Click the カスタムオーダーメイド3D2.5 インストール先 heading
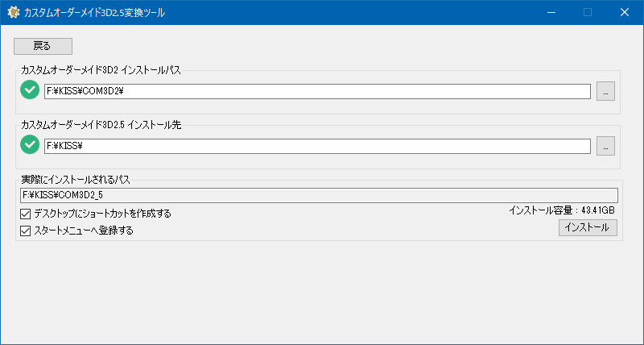Viewport: 644px width, 345px height. click(102, 125)
